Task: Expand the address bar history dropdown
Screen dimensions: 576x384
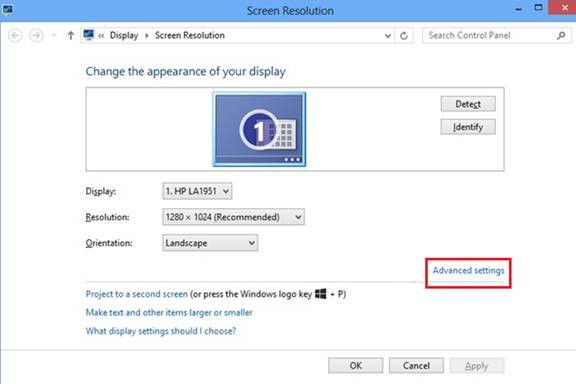Action: coord(388,36)
